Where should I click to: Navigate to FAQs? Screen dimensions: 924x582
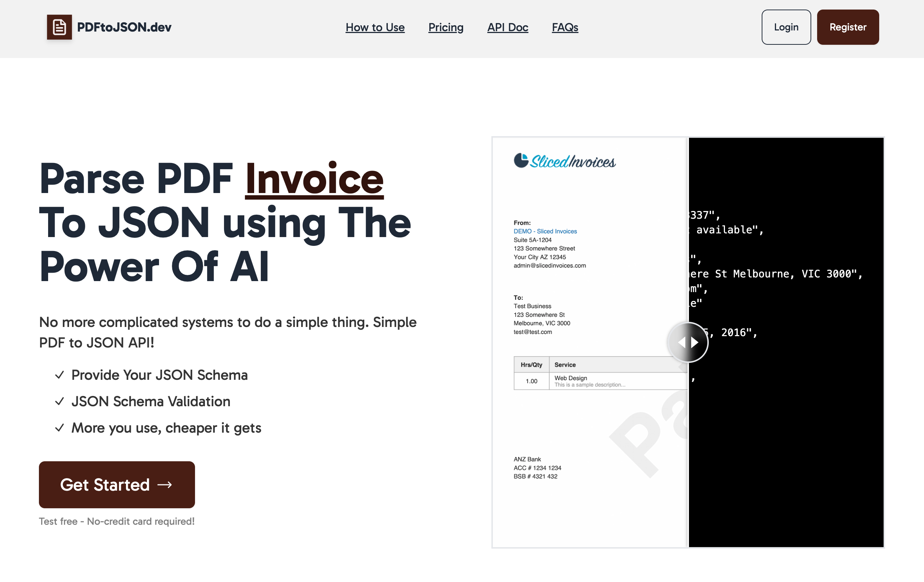[564, 27]
